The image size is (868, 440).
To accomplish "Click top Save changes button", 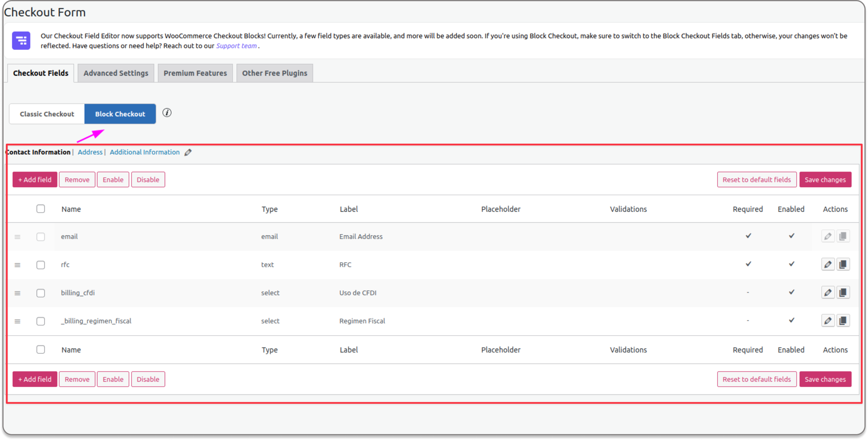I will click(825, 180).
